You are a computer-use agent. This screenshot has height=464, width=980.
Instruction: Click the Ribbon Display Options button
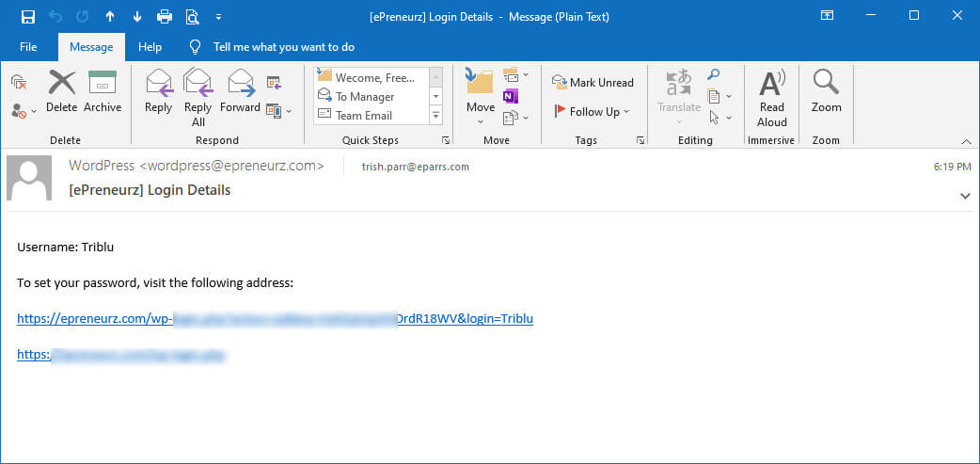point(827,16)
